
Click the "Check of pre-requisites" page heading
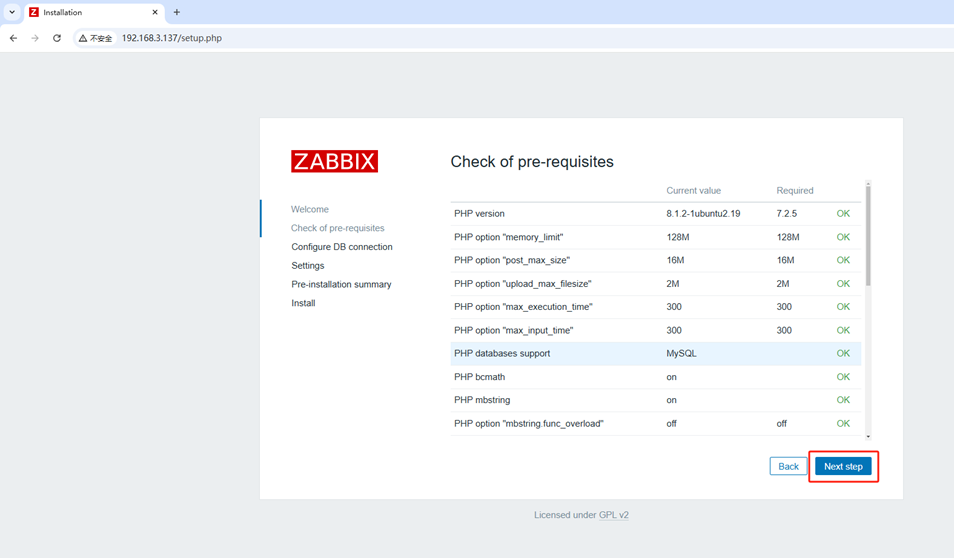[x=532, y=162]
